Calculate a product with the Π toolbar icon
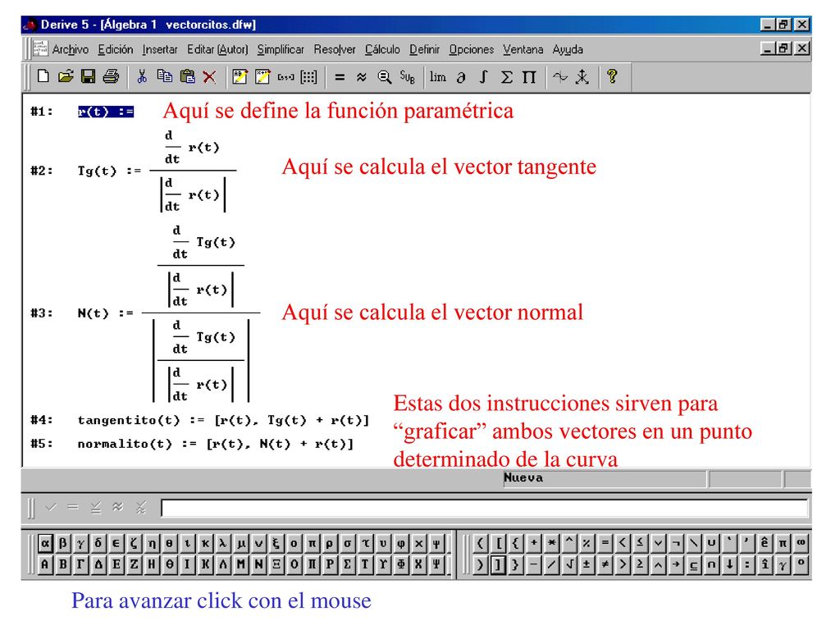 (x=529, y=77)
